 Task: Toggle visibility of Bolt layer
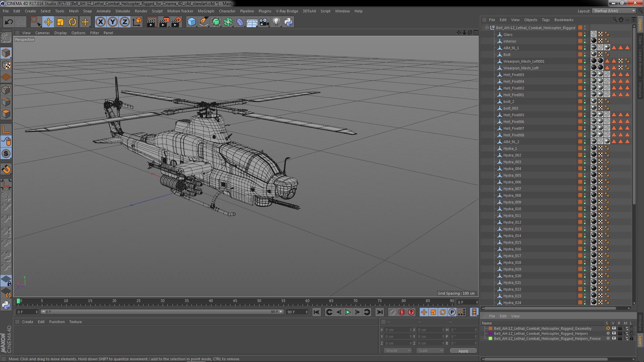(586, 54)
